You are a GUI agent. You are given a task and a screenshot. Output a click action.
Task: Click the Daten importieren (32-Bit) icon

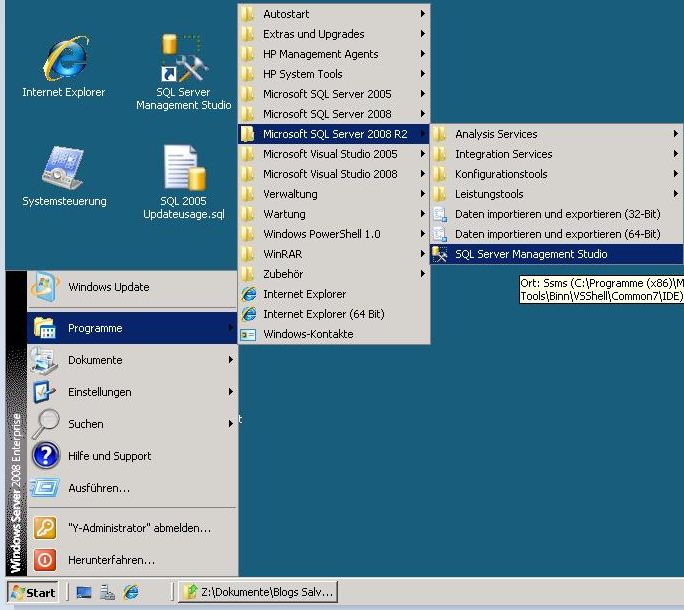pyautogui.click(x=440, y=214)
